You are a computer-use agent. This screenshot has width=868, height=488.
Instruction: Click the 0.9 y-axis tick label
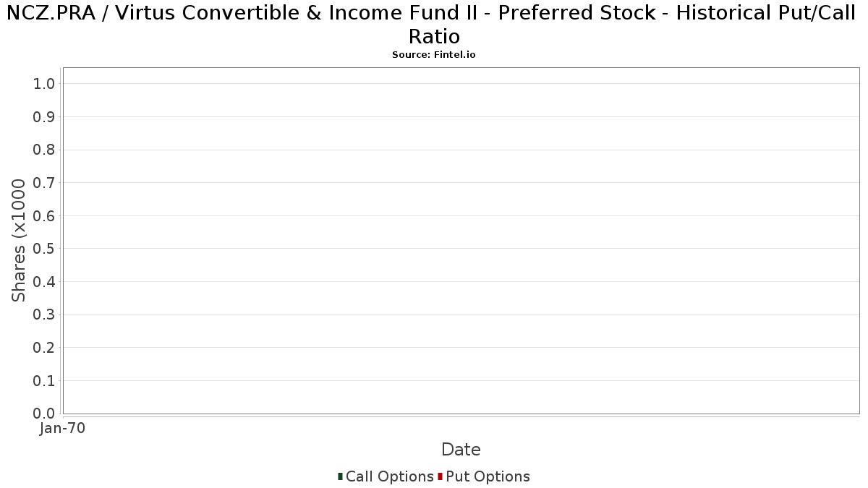point(44,117)
